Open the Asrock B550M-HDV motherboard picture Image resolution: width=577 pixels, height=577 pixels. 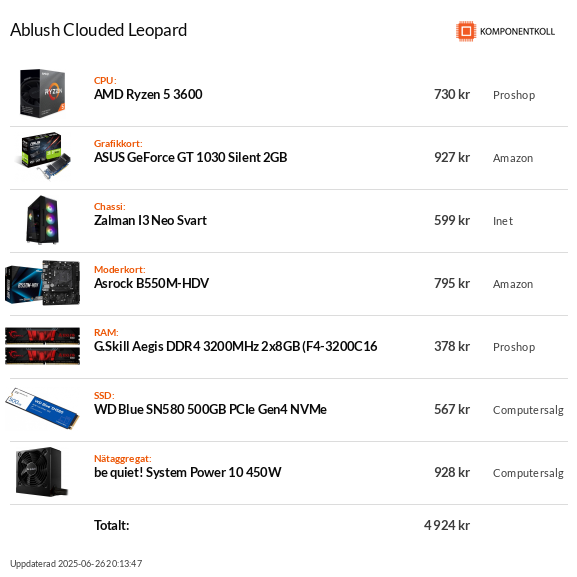[x=43, y=283]
